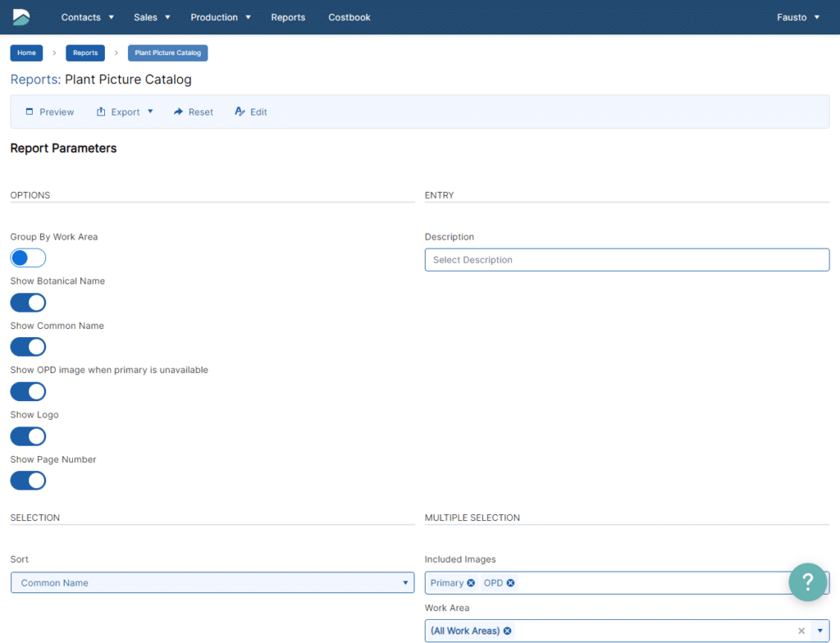
Task: Remove the (All Work Areas) tag
Action: [507, 631]
